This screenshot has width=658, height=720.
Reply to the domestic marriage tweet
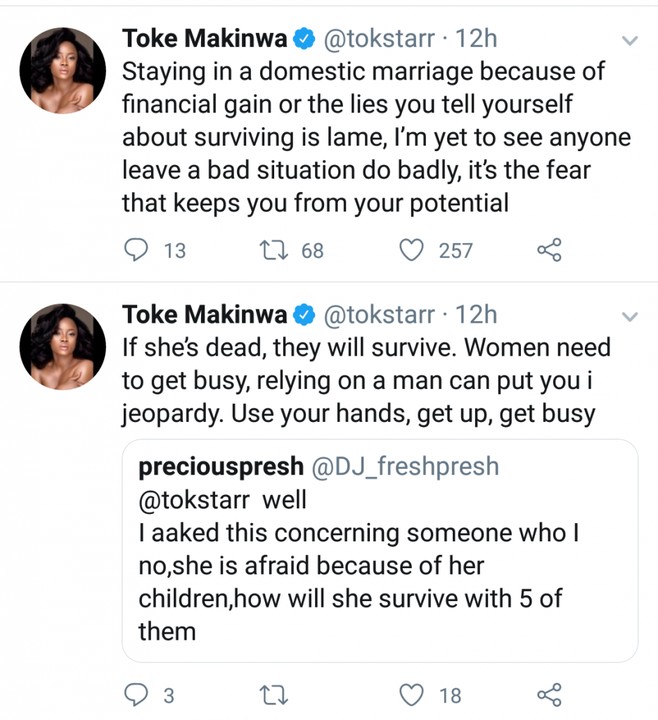135,250
